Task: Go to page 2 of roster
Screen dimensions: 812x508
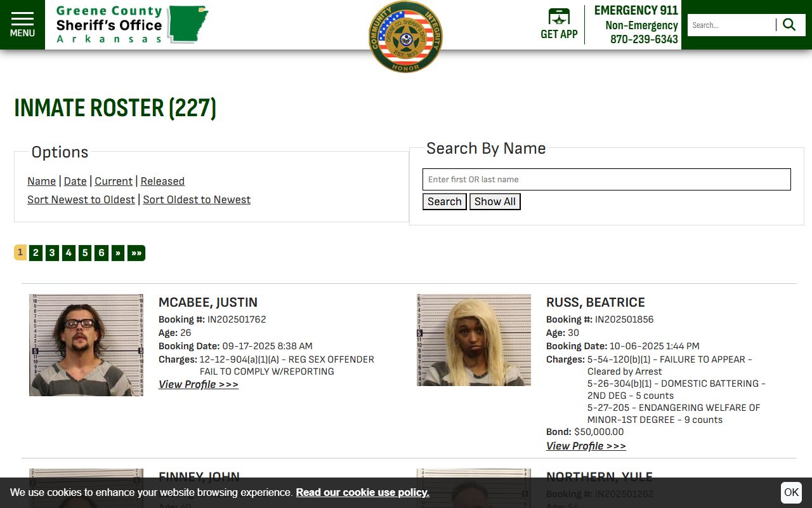Action: pyautogui.click(x=36, y=253)
